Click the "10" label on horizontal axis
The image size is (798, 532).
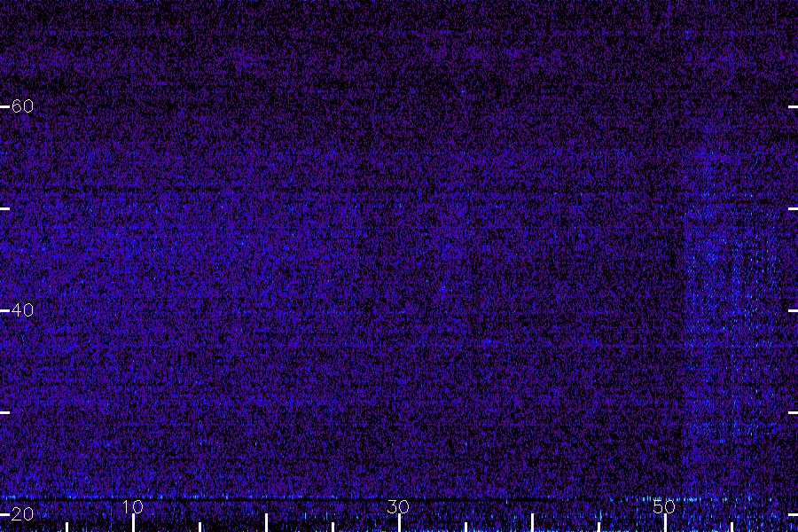133,507
